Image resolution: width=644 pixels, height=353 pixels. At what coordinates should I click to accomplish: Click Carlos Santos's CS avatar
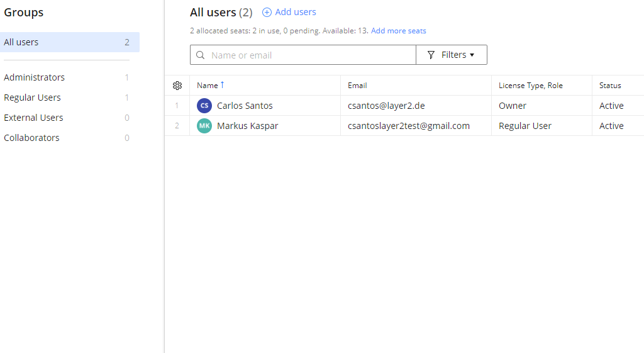(x=204, y=106)
